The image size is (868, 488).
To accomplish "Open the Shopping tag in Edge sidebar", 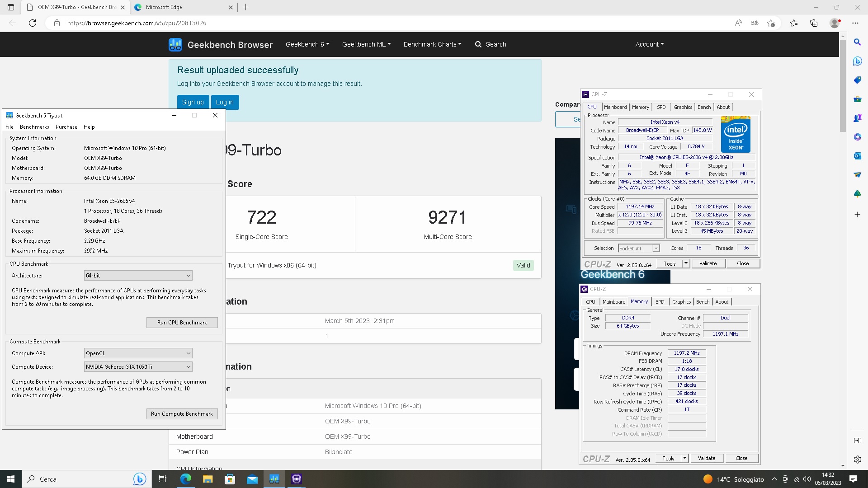I will [857, 80].
